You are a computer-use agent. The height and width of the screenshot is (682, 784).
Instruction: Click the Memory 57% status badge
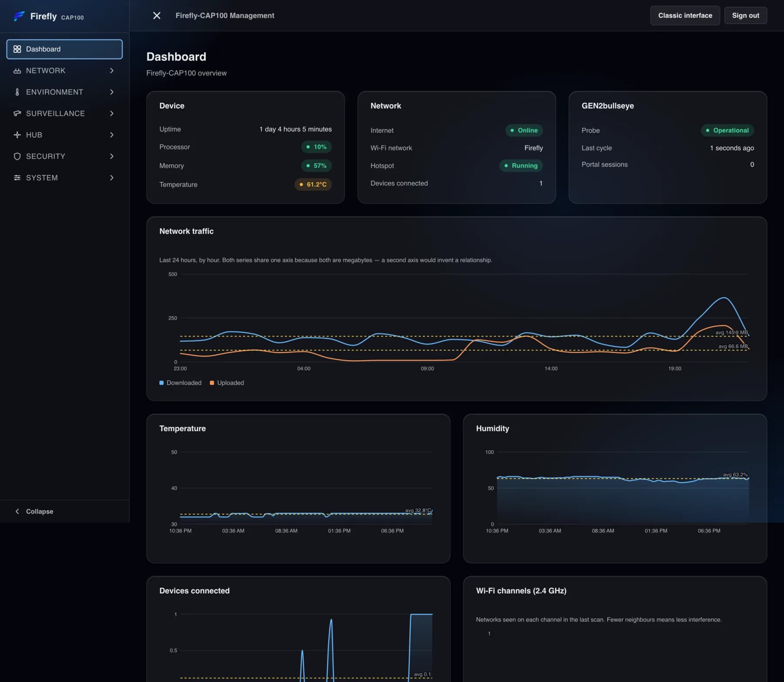coord(316,165)
